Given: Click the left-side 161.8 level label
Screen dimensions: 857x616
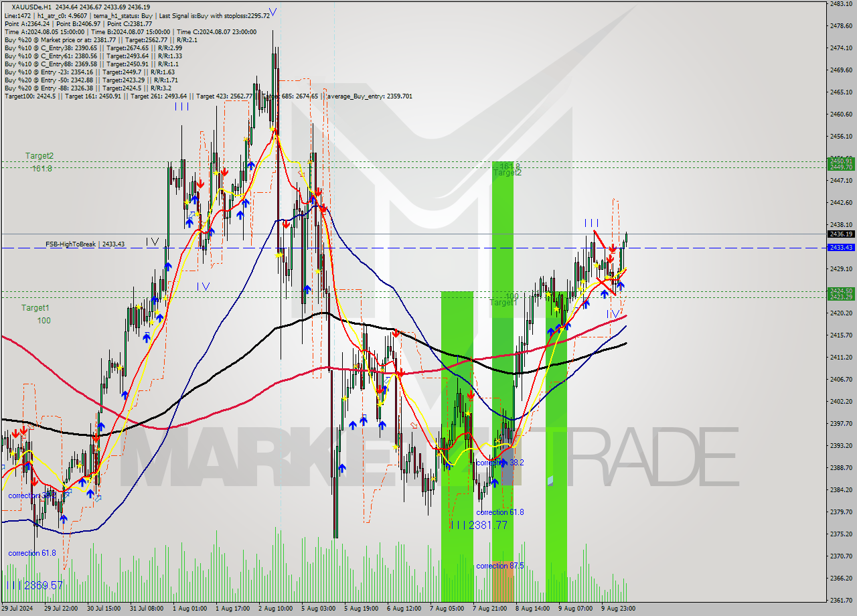Looking at the screenshot, I should tap(42, 169).
